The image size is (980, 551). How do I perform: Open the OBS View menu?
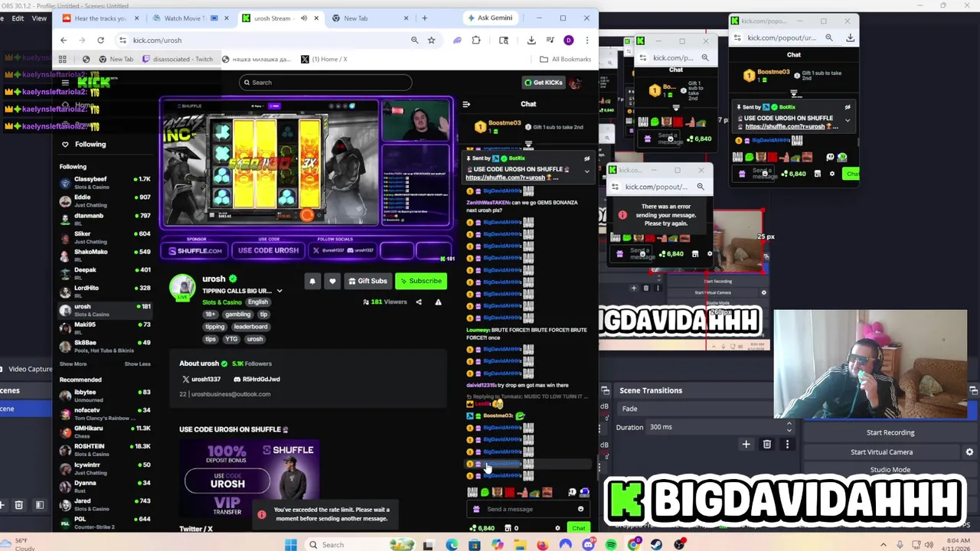click(x=39, y=18)
